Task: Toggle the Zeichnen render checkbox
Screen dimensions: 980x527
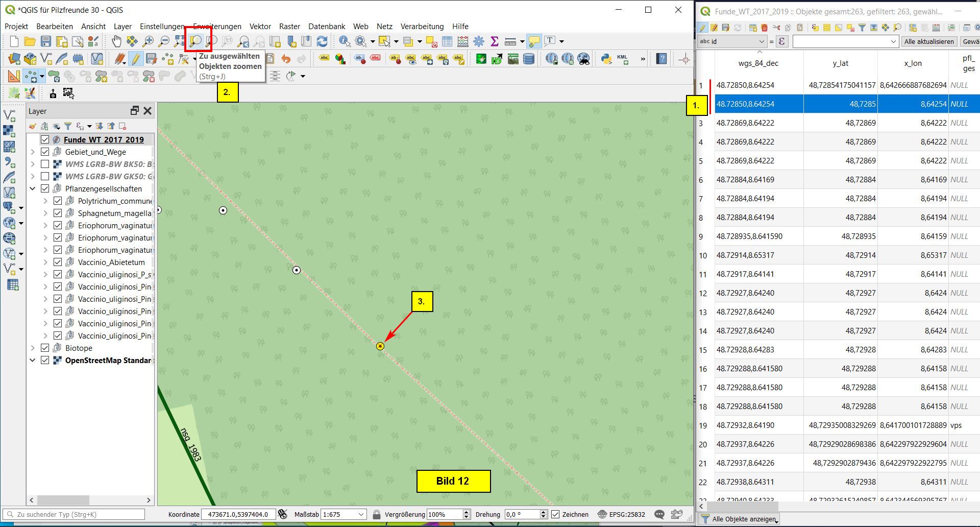Action: click(556, 514)
